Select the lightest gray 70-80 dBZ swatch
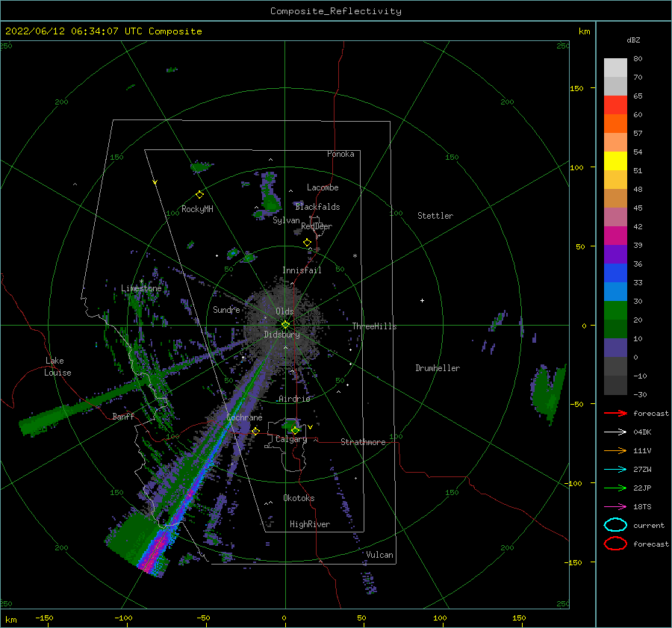Image resolution: width=672 pixels, height=628 pixels. click(x=615, y=68)
